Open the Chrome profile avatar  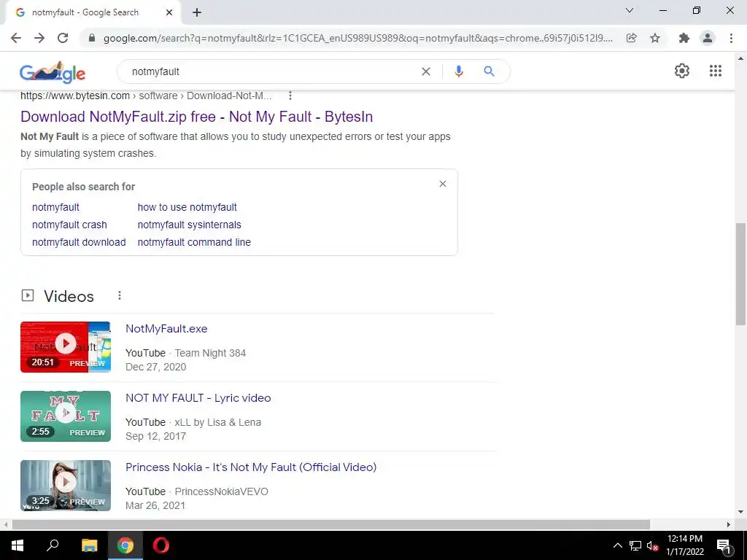pyautogui.click(x=708, y=38)
